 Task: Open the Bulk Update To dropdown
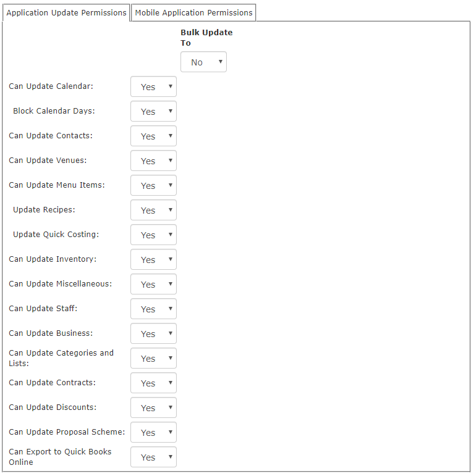[203, 62]
